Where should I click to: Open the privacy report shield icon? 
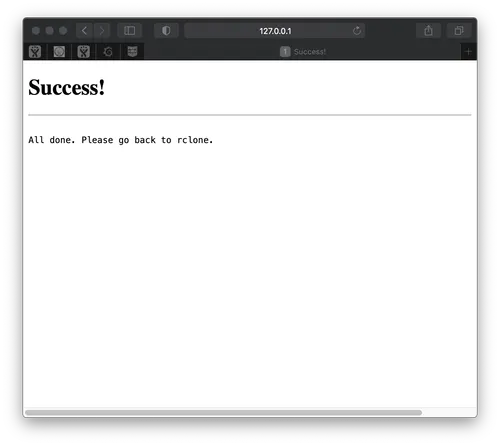[166, 31]
